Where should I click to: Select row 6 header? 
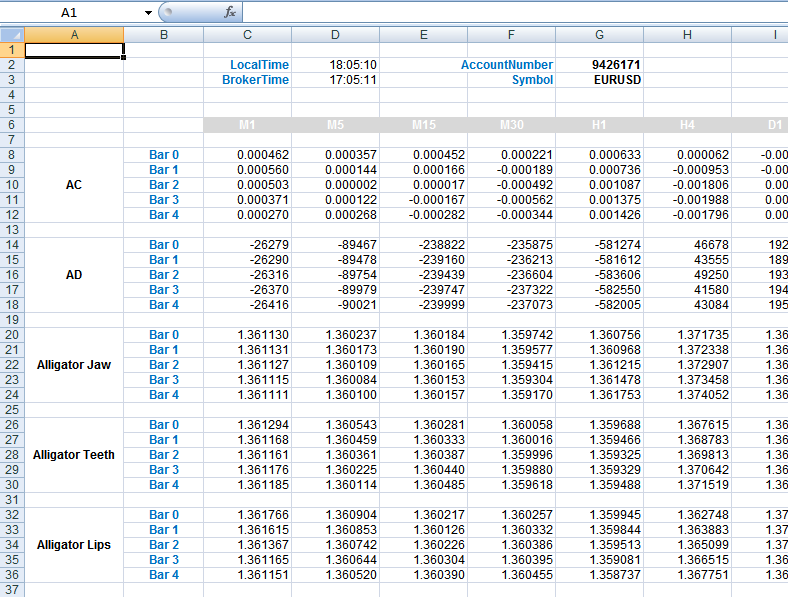tap(12, 125)
